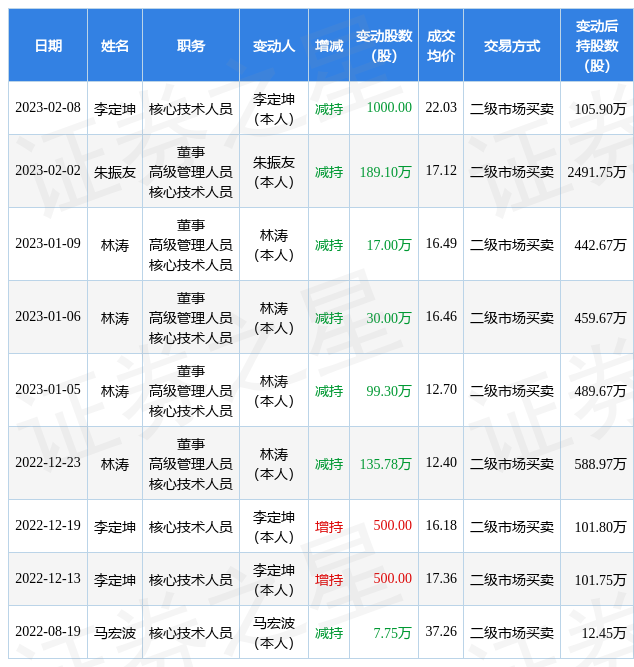Click the 变动人 column header
Image resolution: width=634 pixels, height=667 pixels.
coord(274,46)
